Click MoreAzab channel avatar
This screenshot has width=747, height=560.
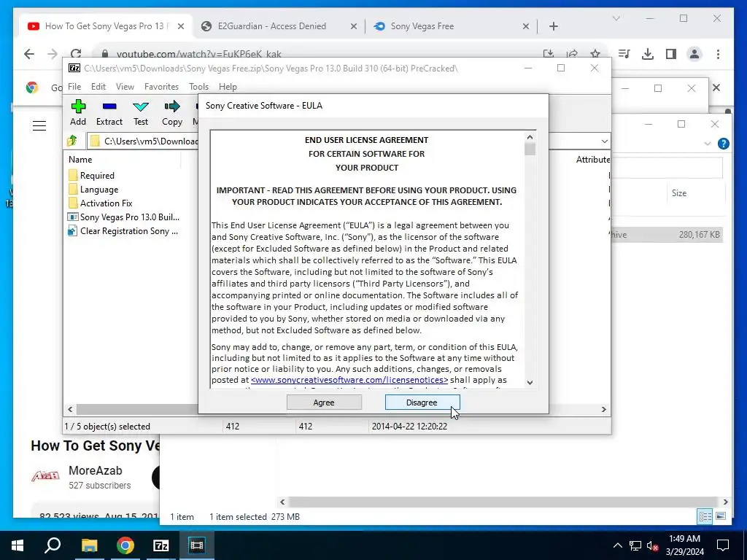46,477
